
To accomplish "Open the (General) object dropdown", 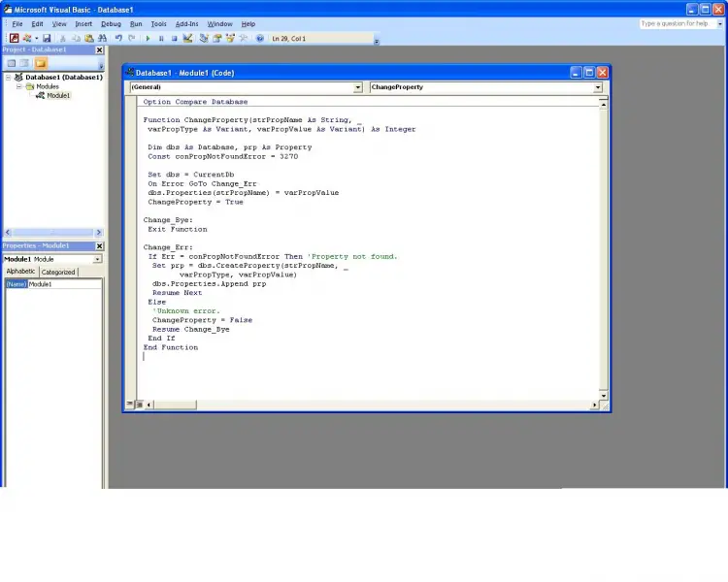I will click(x=357, y=87).
